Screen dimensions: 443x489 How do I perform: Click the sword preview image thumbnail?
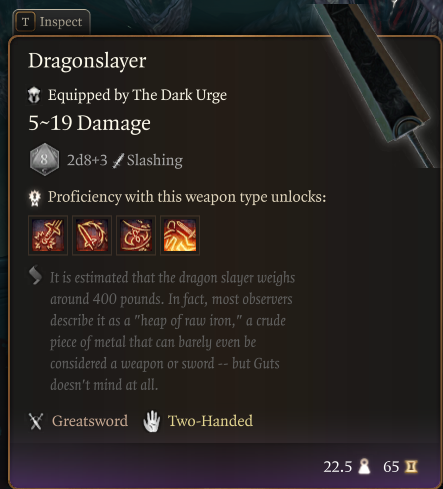[x=378, y=83]
